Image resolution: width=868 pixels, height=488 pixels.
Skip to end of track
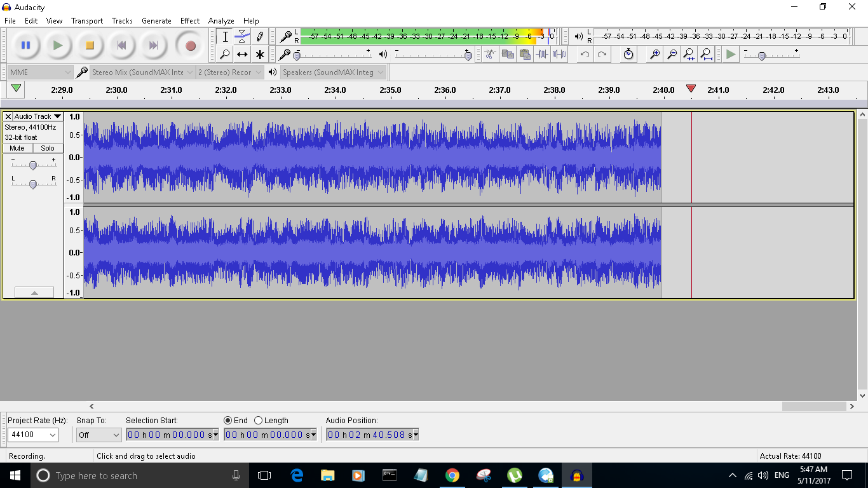[153, 45]
